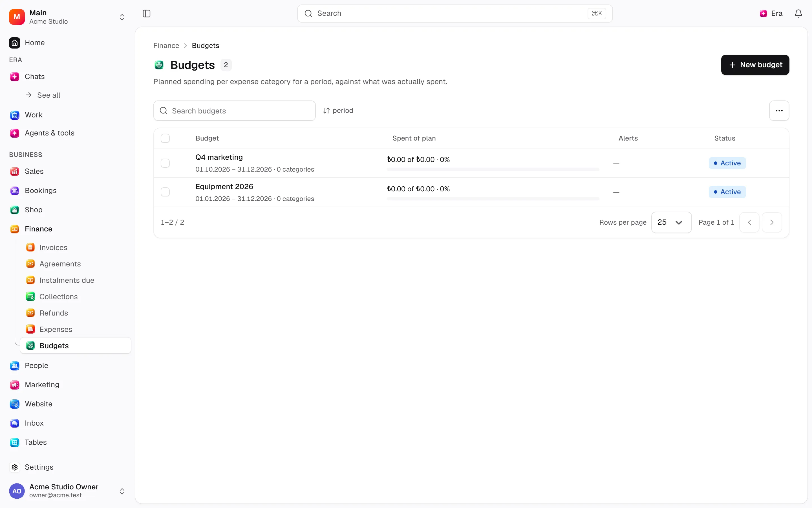Toggle the sidebar panel icon
812x508 pixels.
pyautogui.click(x=147, y=14)
